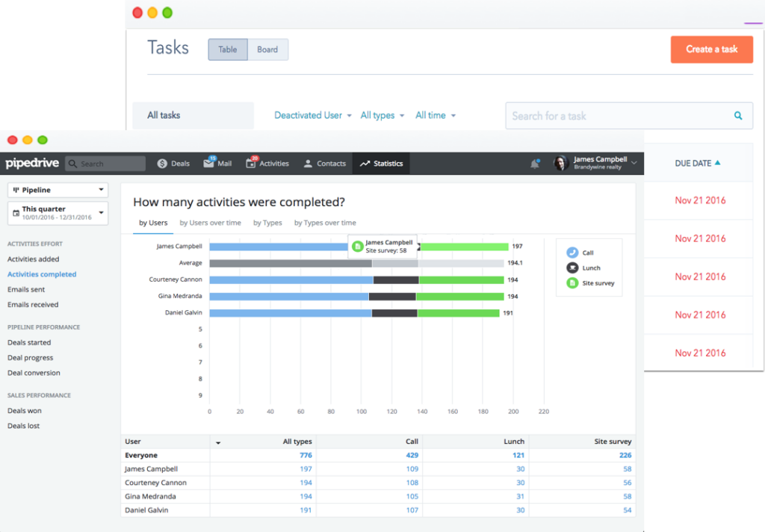Open Deal conversion report
The width and height of the screenshot is (765, 532).
click(34, 372)
